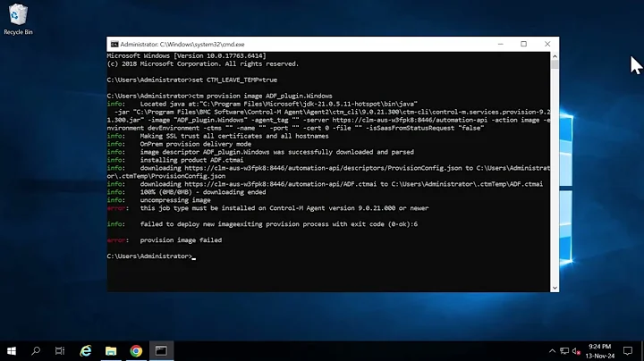Open File Explorer from taskbar
The height and width of the screenshot is (361, 644).
[x=111, y=351]
